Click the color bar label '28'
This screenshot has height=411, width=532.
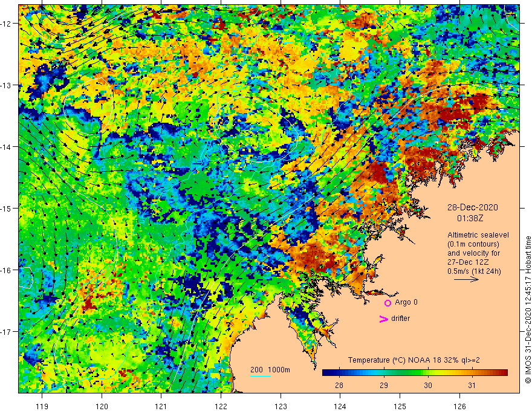[x=339, y=385]
